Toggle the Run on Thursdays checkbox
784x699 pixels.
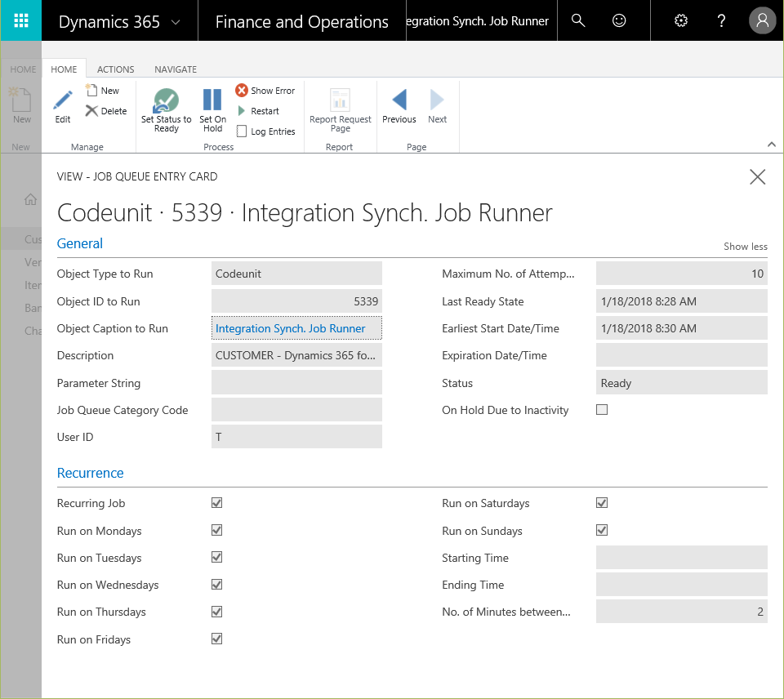tap(217, 612)
